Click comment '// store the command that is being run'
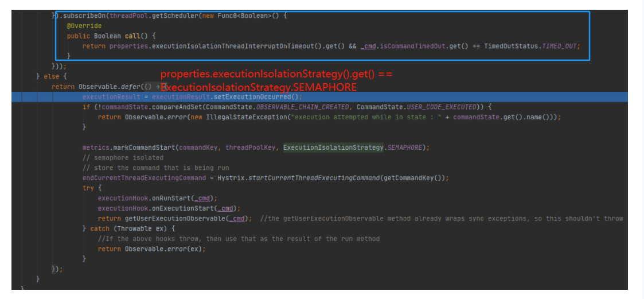 (155, 168)
